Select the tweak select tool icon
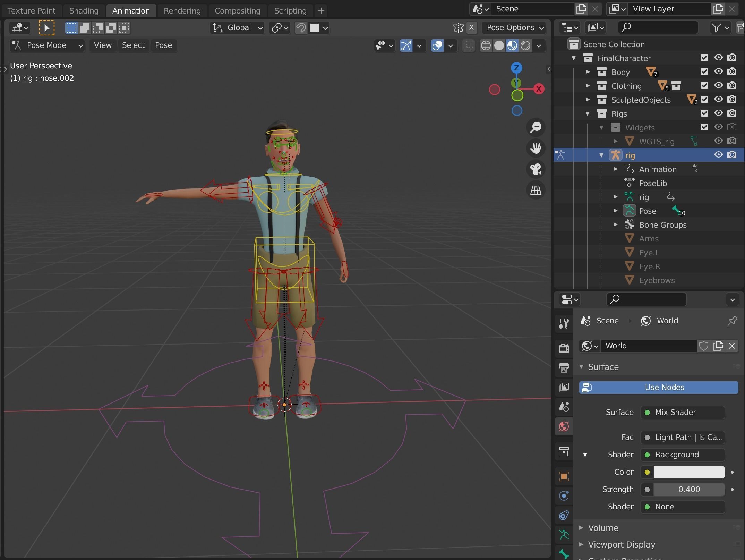This screenshot has width=745, height=560. 46,28
